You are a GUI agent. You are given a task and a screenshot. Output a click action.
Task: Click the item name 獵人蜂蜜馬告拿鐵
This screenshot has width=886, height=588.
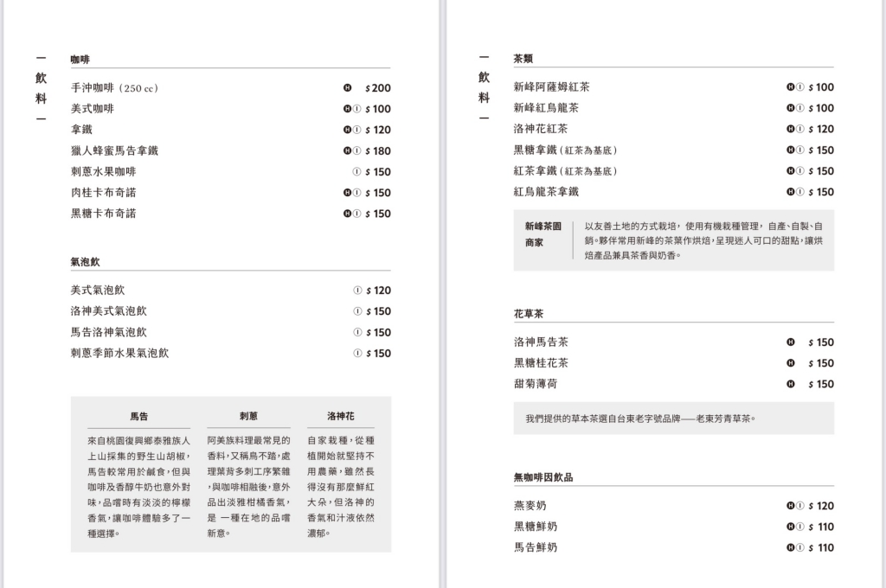[115, 150]
